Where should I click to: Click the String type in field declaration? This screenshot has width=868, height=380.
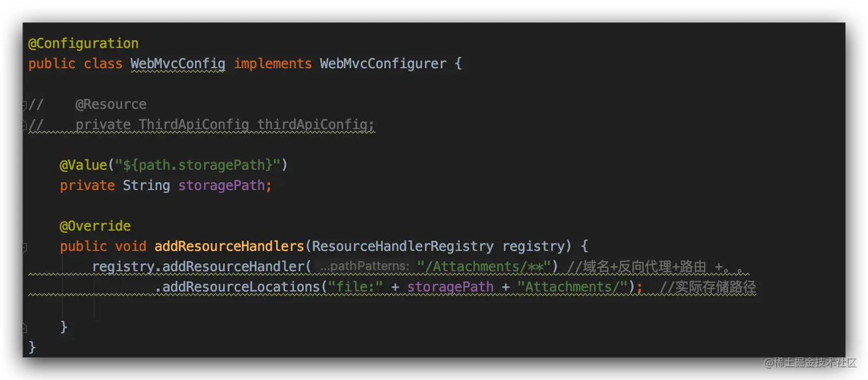tap(146, 185)
